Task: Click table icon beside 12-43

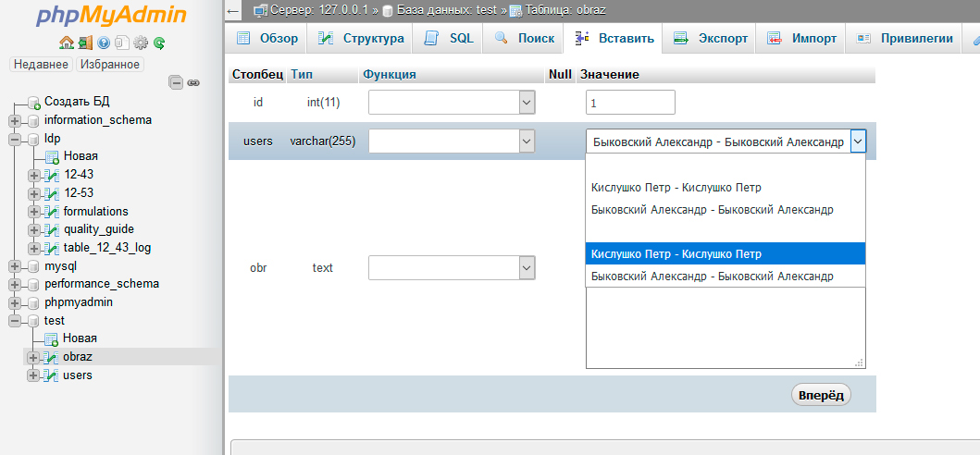Action: point(52,176)
